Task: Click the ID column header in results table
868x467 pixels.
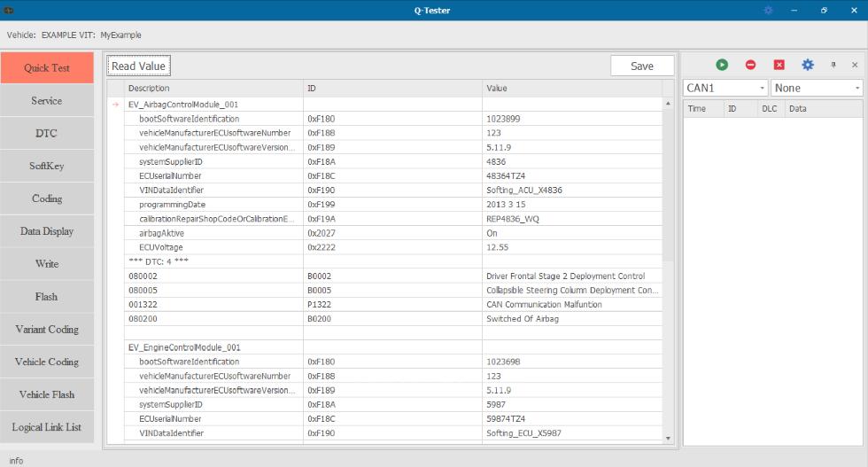Action: [x=393, y=88]
